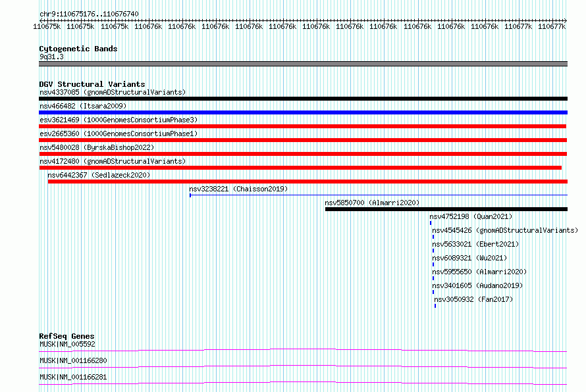
Task: Click the magenta MUSK|NM_005592 transcript line
Action: coord(303,350)
